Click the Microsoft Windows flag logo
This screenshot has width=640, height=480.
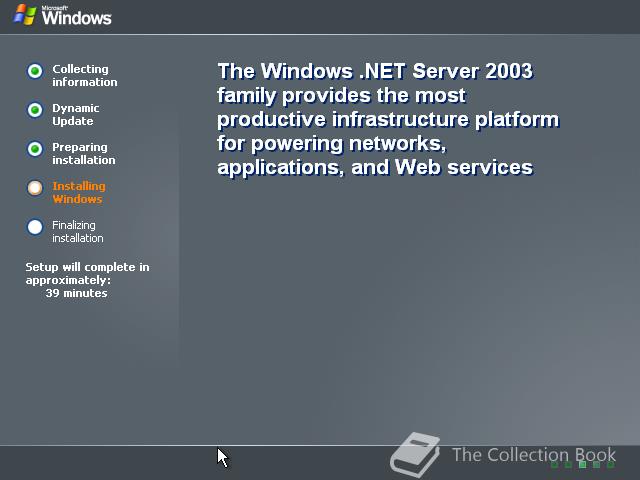[x=25, y=15]
